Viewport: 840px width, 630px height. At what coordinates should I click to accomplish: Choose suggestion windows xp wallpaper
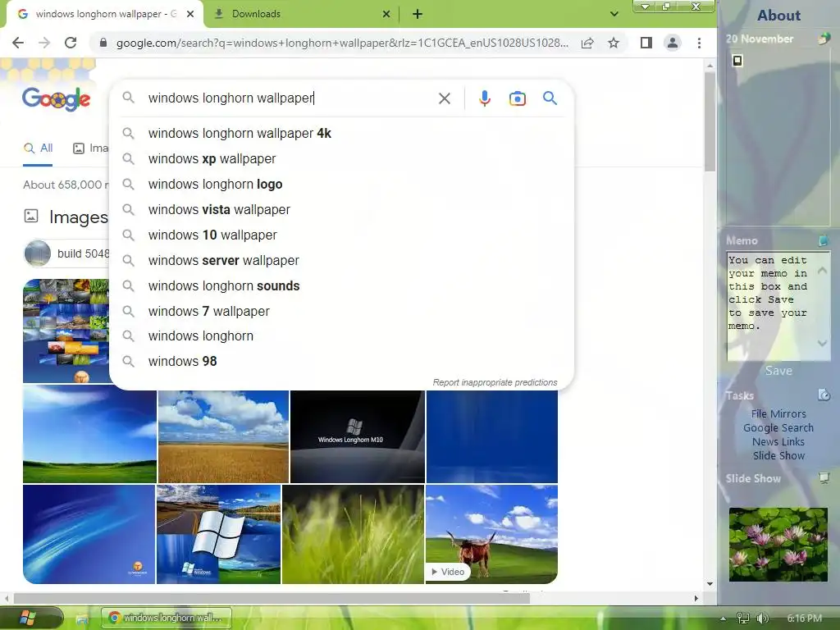tap(341, 159)
